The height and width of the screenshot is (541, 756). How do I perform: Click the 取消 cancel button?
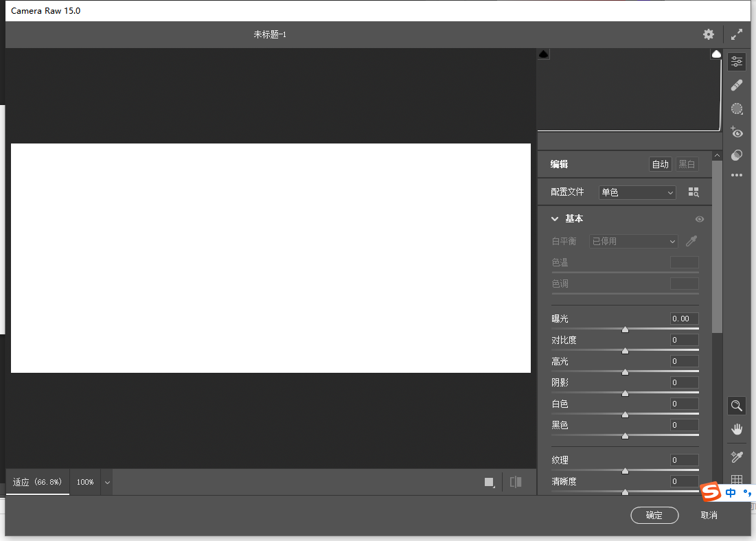(x=709, y=515)
